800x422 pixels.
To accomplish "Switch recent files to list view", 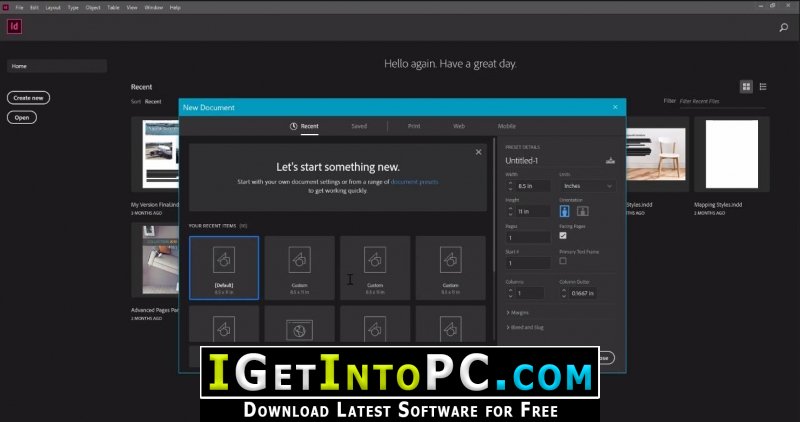I will point(763,87).
